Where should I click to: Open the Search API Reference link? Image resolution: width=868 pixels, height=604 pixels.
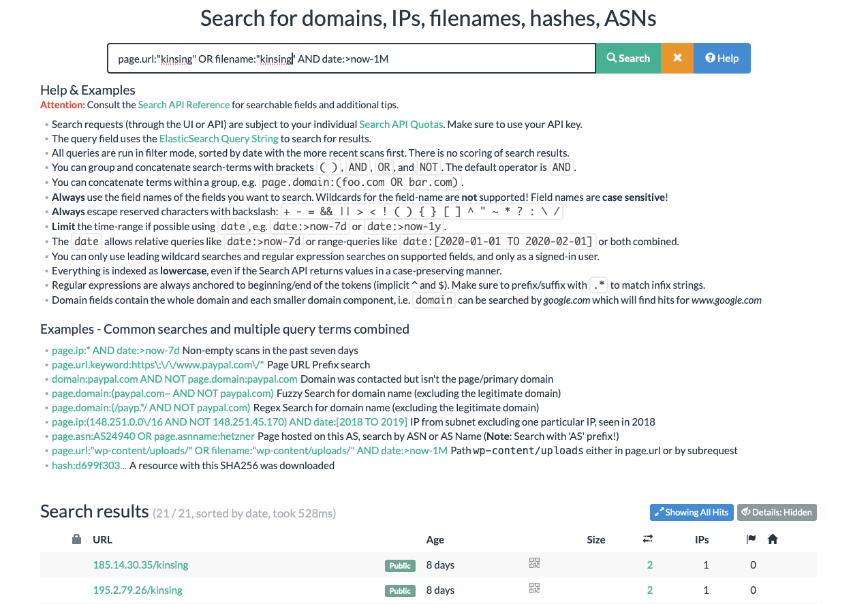pos(184,105)
